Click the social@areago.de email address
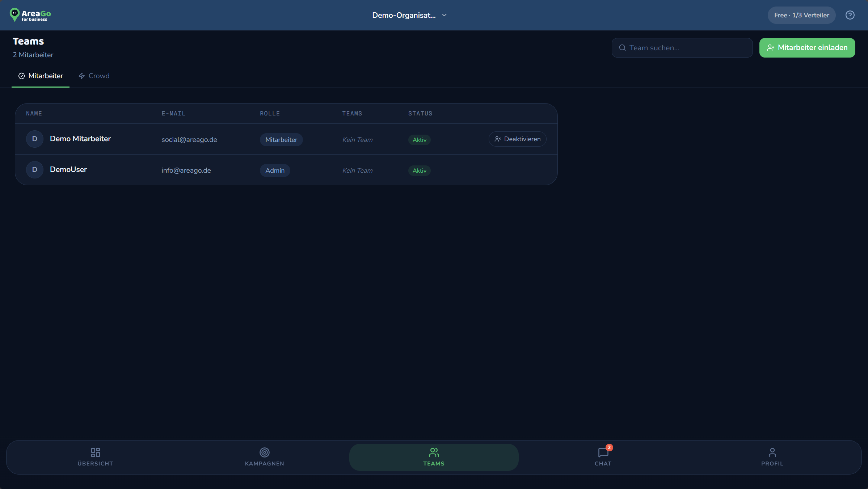Viewport: 868px width, 489px height. pos(189,140)
